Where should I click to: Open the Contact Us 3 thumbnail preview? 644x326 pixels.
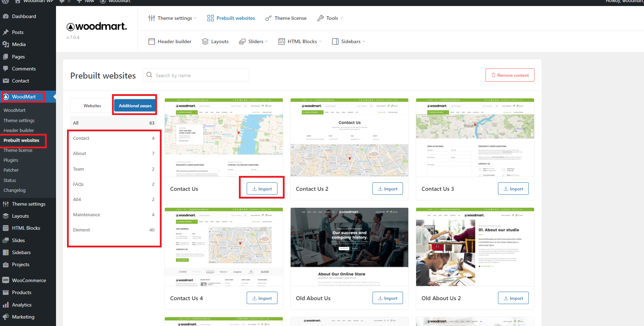coord(475,138)
